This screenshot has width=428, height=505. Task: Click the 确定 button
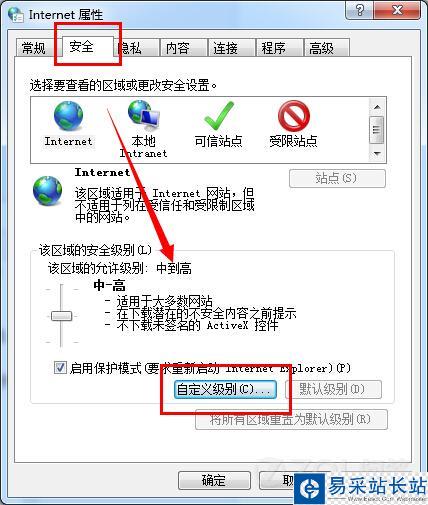coord(214,480)
